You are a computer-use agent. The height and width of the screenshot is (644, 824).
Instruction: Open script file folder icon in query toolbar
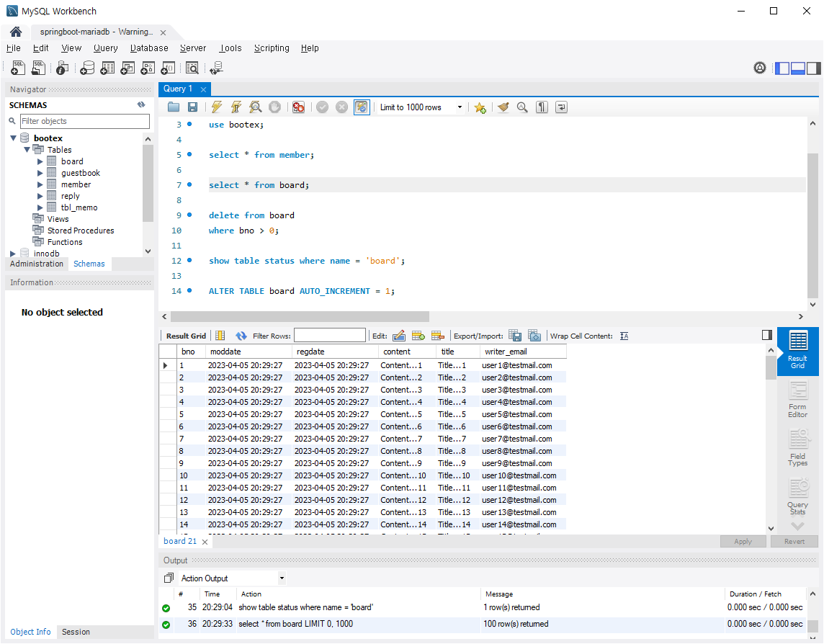pos(174,107)
